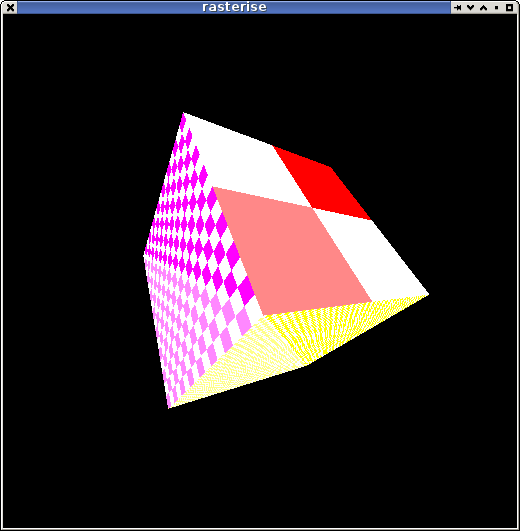Screen dimensions: 520x531
Task: Click the pin (sticky) icon in the title bar
Action: (457, 7)
